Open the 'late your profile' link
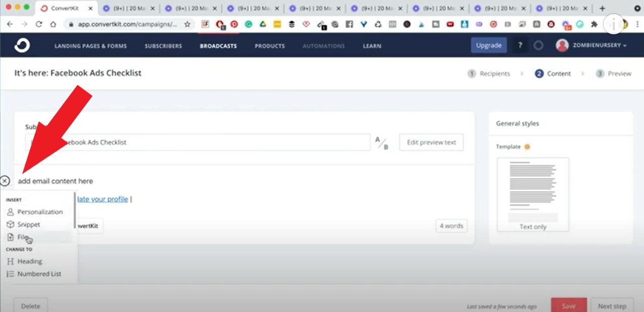The image size is (644, 312). (103, 199)
